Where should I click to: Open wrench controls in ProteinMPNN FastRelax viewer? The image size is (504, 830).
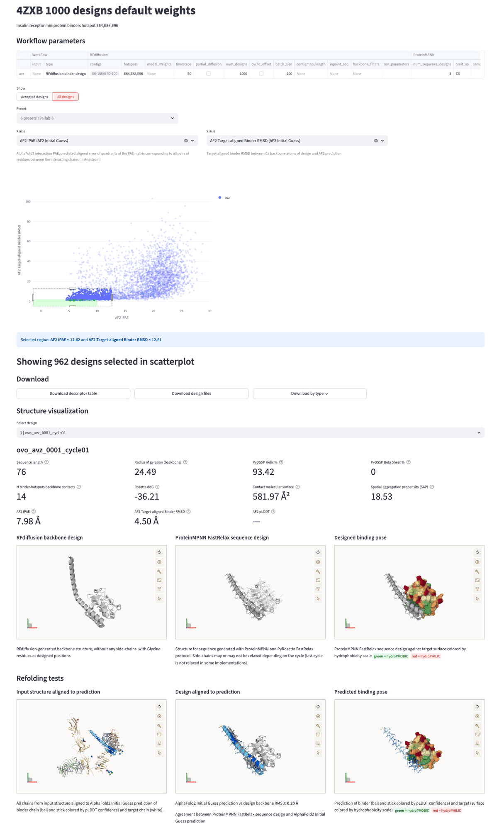(x=318, y=571)
